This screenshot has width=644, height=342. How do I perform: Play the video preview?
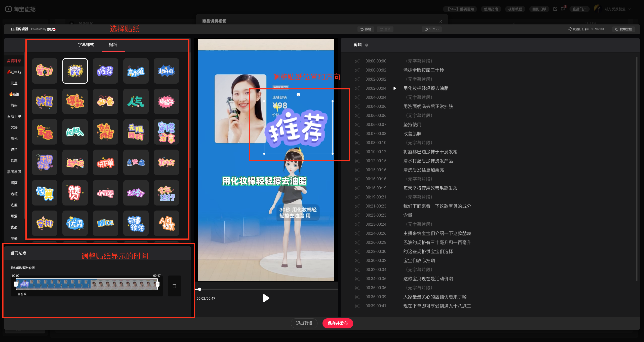(266, 298)
